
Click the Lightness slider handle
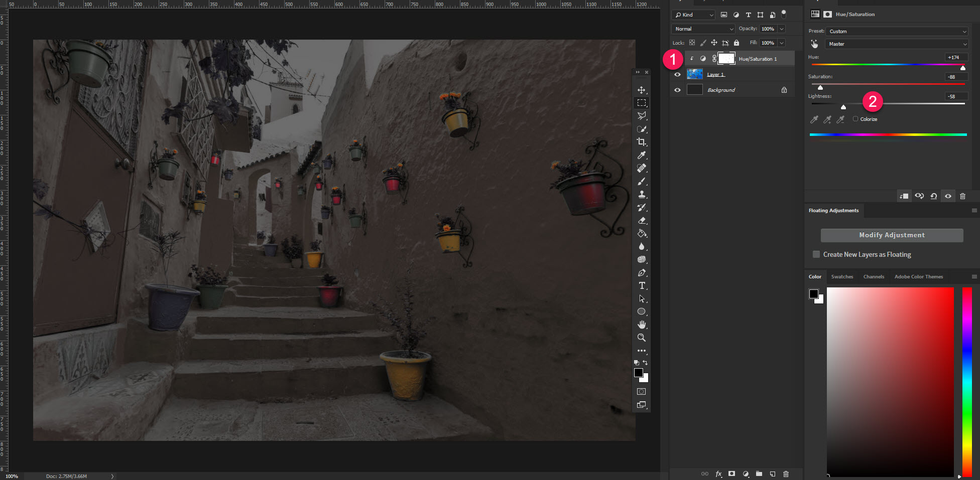click(843, 107)
